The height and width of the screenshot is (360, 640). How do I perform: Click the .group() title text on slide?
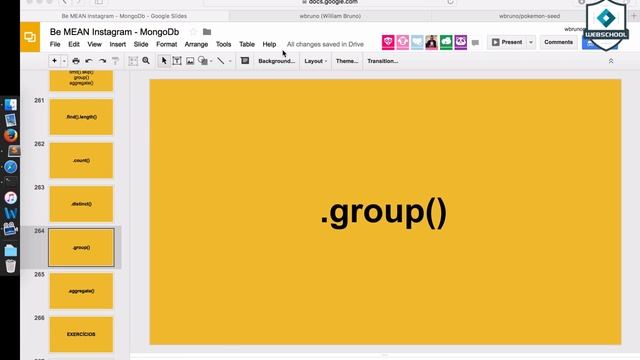pos(384,213)
